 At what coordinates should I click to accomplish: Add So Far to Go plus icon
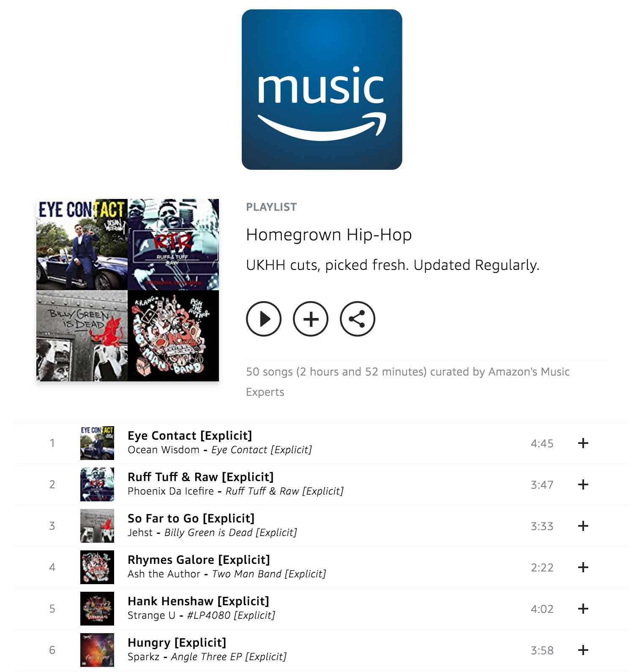click(583, 526)
